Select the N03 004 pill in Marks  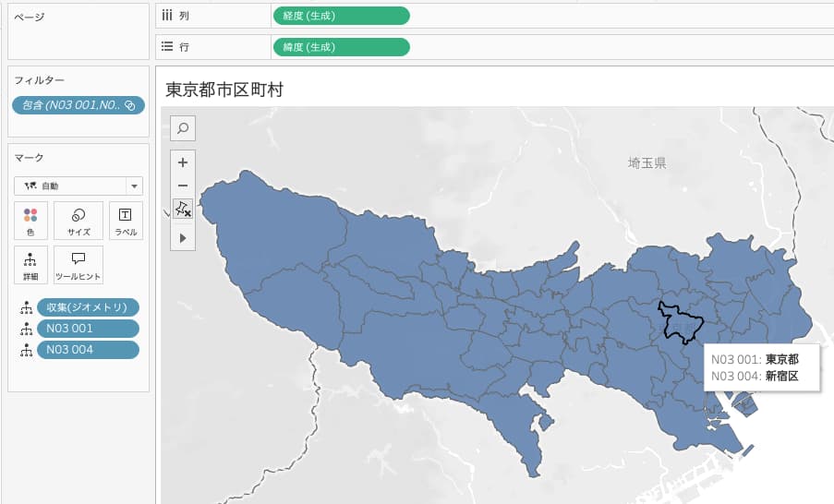(89, 350)
